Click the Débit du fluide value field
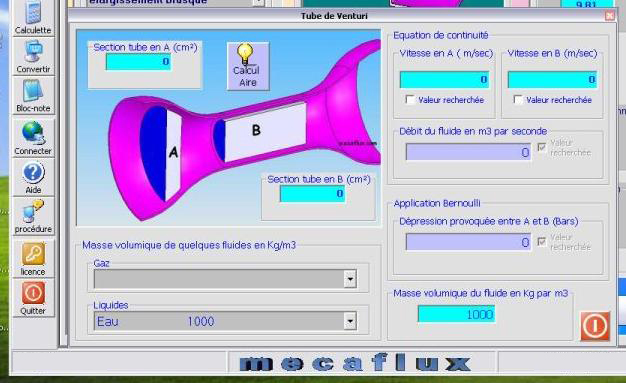The image size is (626, 383). point(468,152)
